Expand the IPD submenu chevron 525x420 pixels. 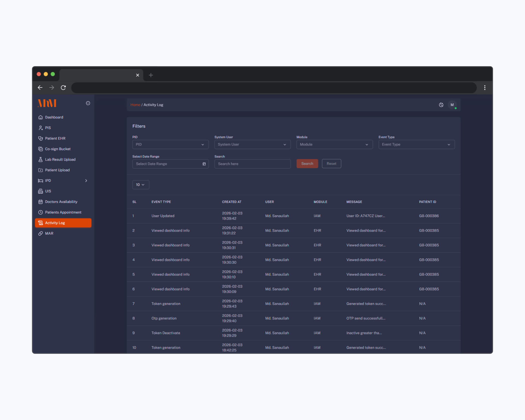pyautogui.click(x=86, y=180)
